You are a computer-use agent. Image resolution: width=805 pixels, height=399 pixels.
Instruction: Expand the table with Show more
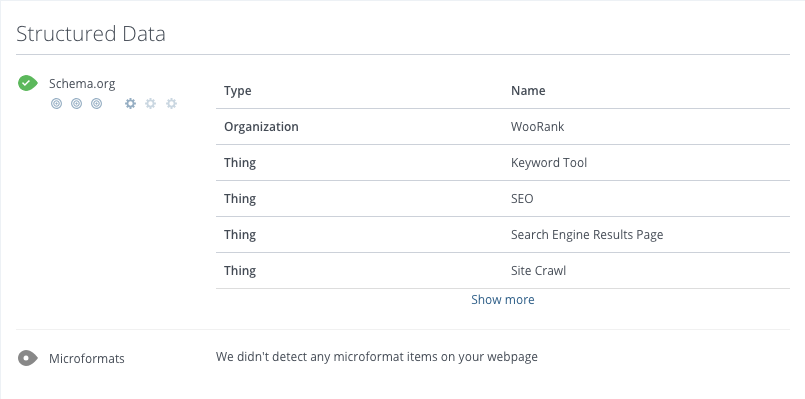[x=503, y=299]
